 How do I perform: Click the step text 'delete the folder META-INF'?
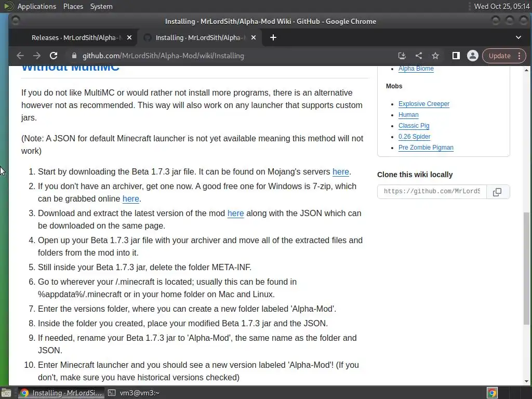(200, 268)
